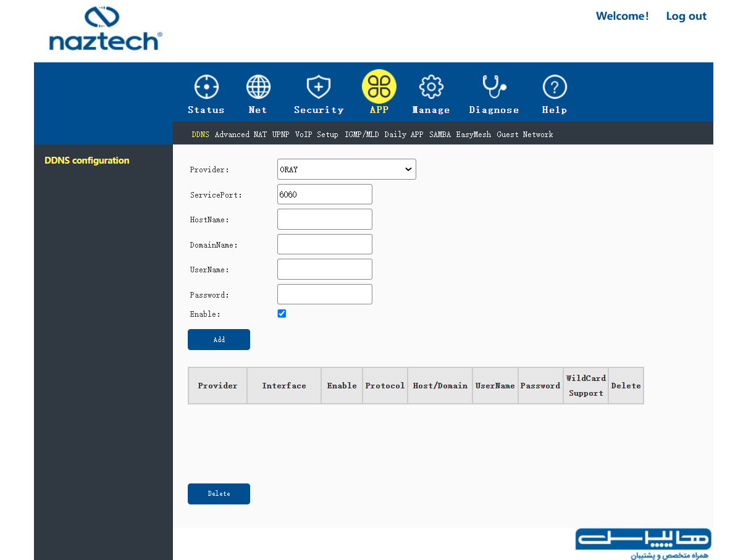751x560 pixels.
Task: Click the 'DomainName:' form label
Action: point(214,245)
